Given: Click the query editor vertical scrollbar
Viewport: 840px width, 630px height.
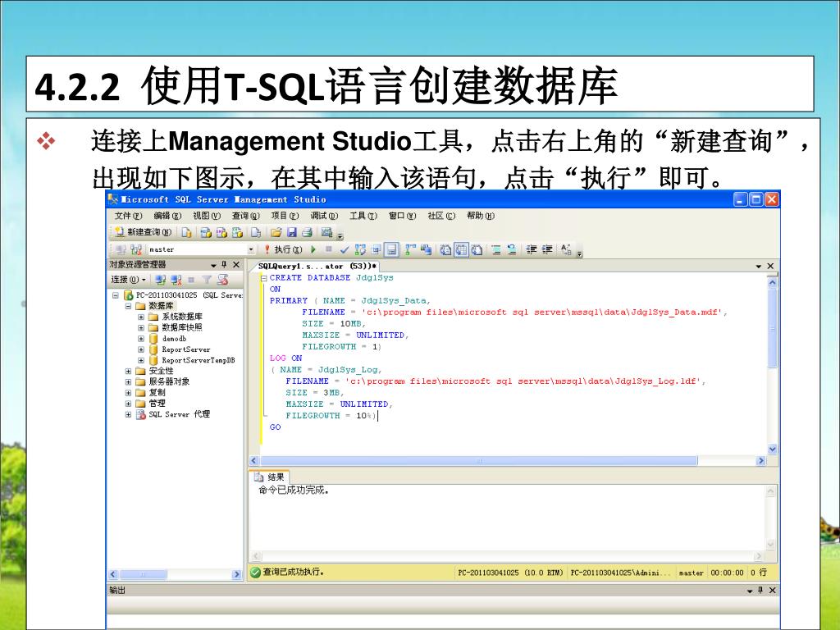Looking at the screenshot, I should (x=773, y=365).
